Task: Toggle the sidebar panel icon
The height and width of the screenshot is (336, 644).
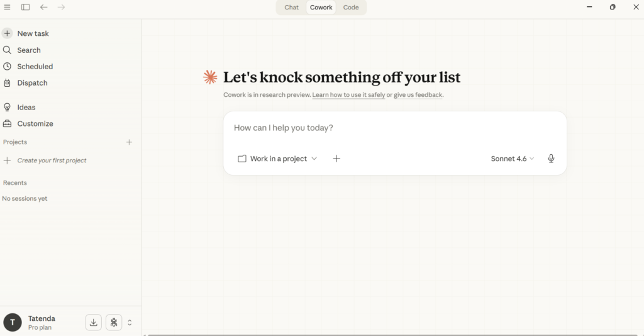Action: click(x=25, y=8)
